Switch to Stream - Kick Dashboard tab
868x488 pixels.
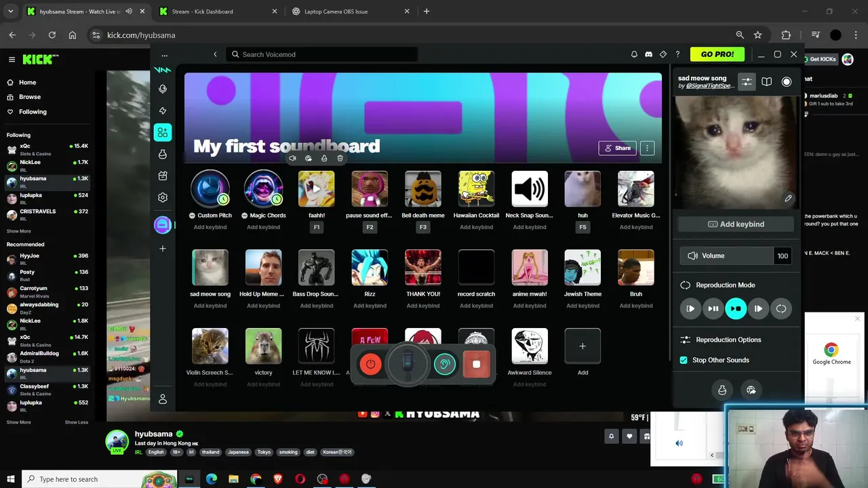coord(217,12)
